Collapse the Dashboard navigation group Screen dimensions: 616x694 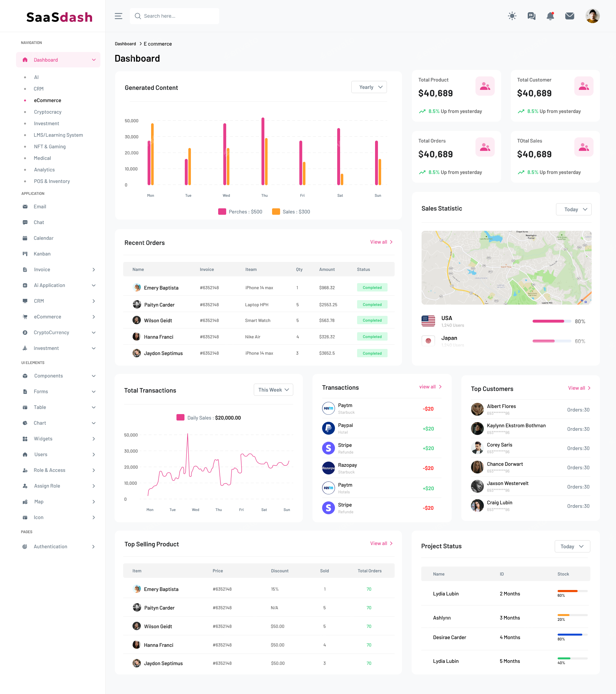click(x=94, y=59)
